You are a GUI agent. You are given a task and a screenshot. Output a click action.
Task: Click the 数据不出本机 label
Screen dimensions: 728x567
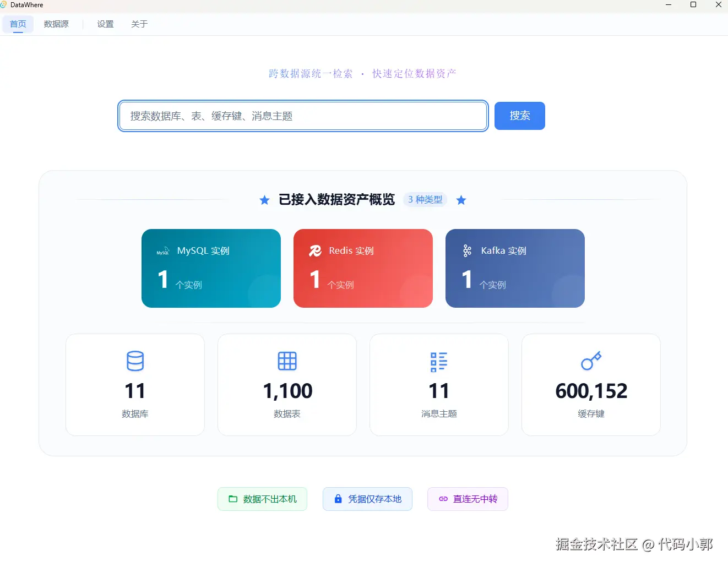[x=270, y=499]
